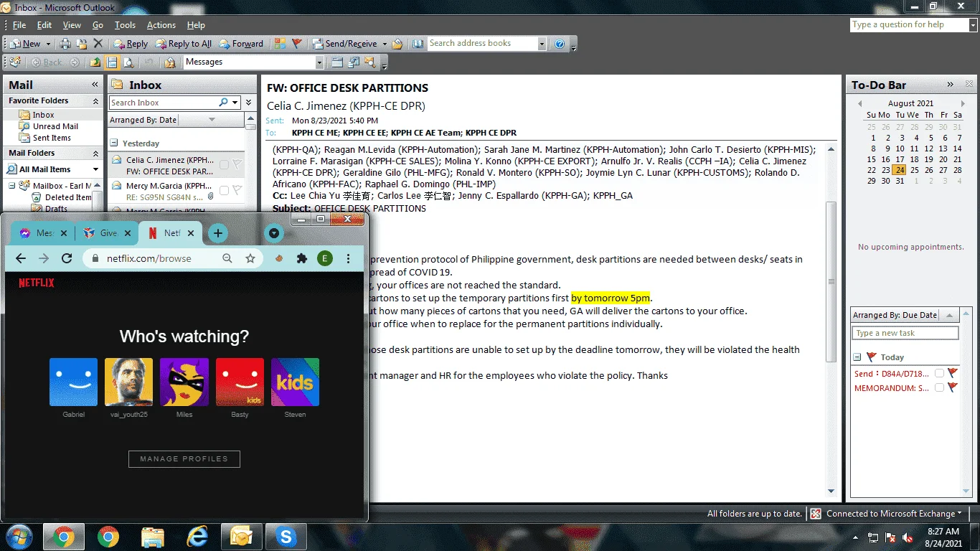Minimize the To-Do Bar with chevrons
Viewport: 980px width, 551px height.
pyautogui.click(x=951, y=85)
